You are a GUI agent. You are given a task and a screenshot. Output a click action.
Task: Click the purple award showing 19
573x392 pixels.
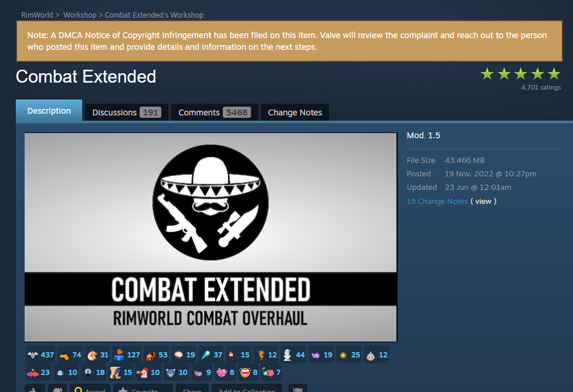(x=321, y=354)
